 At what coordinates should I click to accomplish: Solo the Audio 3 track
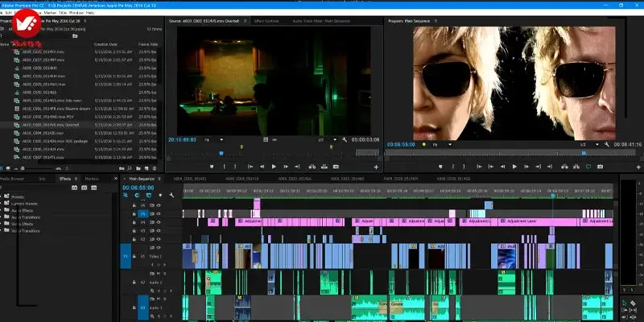click(165, 299)
